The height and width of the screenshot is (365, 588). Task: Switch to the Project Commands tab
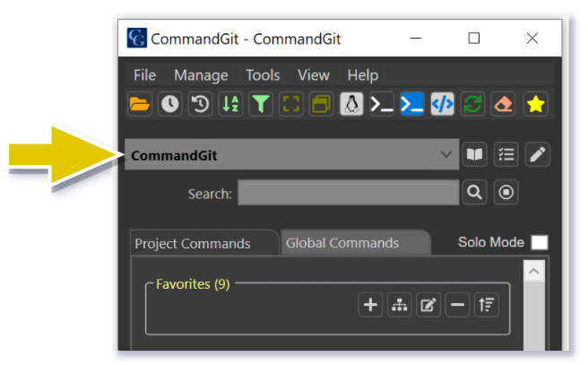(193, 243)
